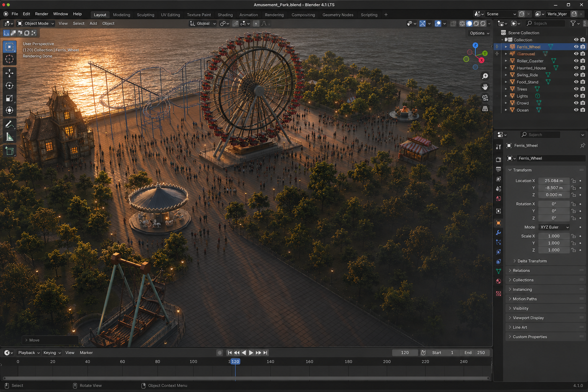Switch to the Shading workspace tab
588x392 pixels.
(x=225, y=15)
